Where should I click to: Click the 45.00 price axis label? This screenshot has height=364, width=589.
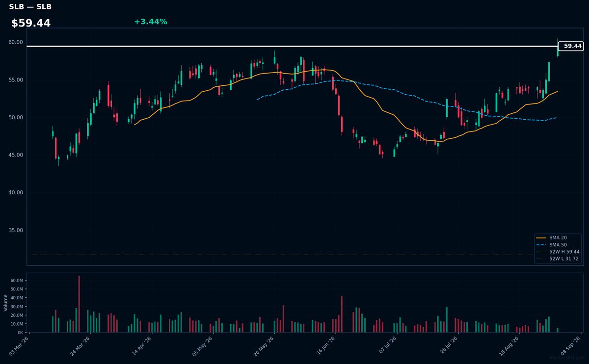point(16,155)
